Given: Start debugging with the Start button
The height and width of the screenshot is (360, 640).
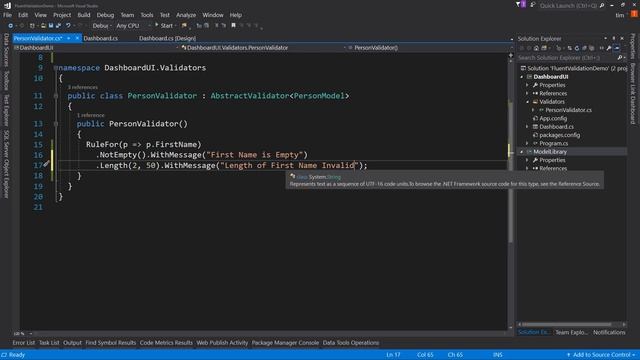Looking at the screenshot, I should [x=164, y=26].
